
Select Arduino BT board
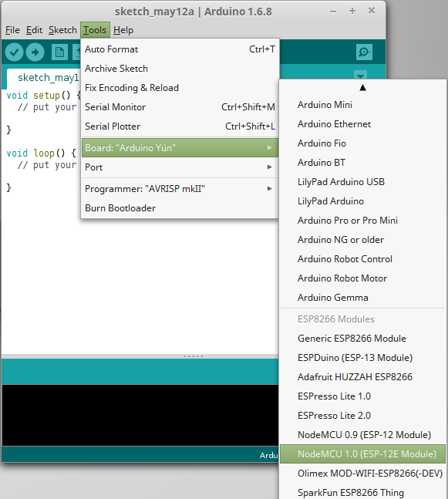click(x=362, y=163)
